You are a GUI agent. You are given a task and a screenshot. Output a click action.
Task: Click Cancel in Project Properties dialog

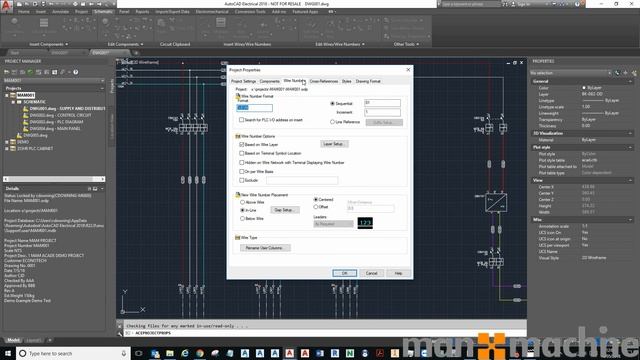point(371,273)
